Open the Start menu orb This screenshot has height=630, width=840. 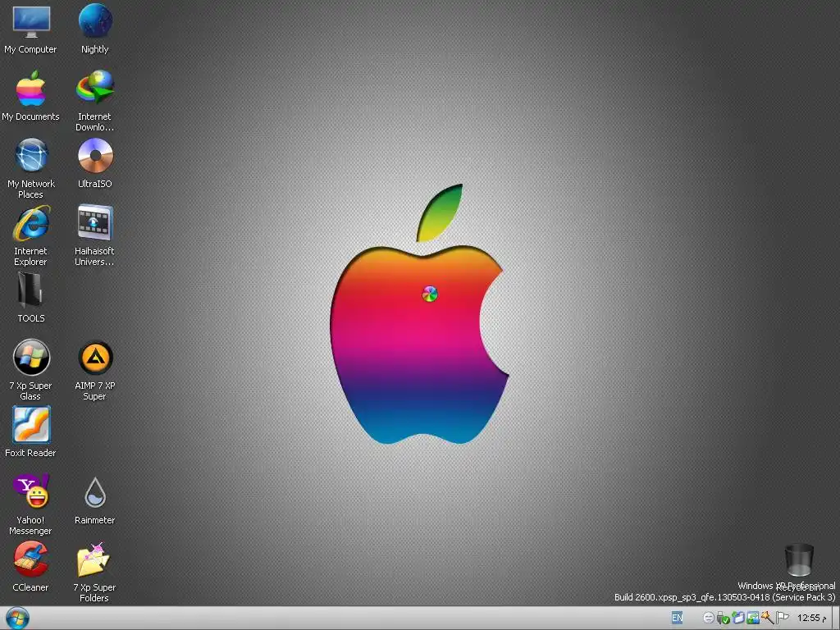(x=16, y=619)
